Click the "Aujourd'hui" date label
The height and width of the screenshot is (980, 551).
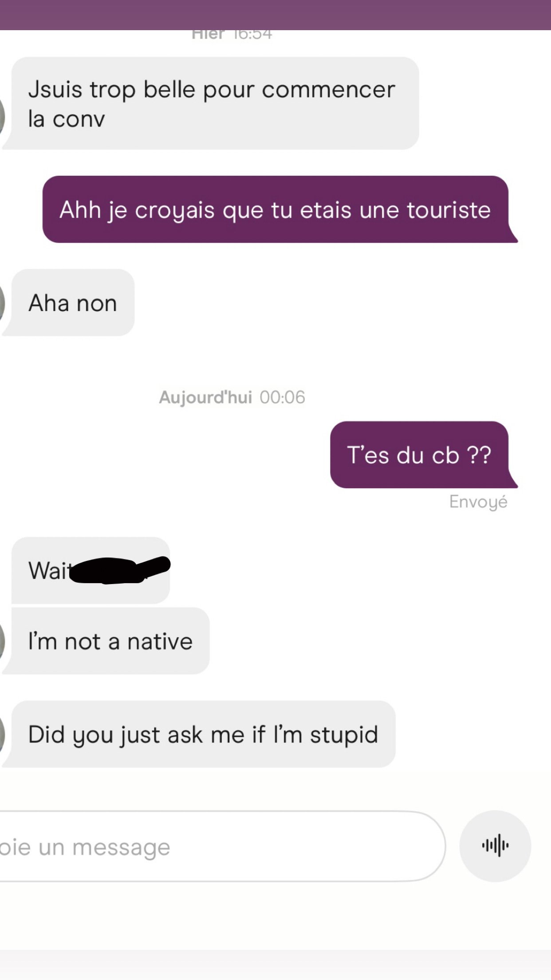tap(205, 397)
